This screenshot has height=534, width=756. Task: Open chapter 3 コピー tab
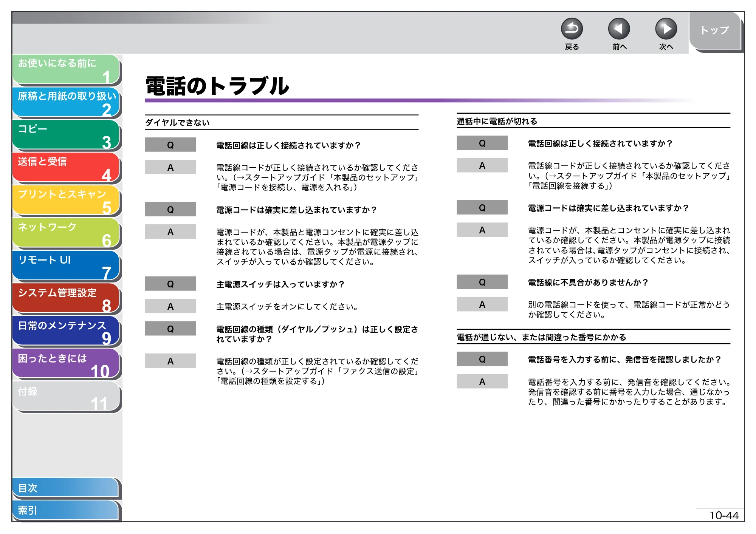[x=66, y=135]
